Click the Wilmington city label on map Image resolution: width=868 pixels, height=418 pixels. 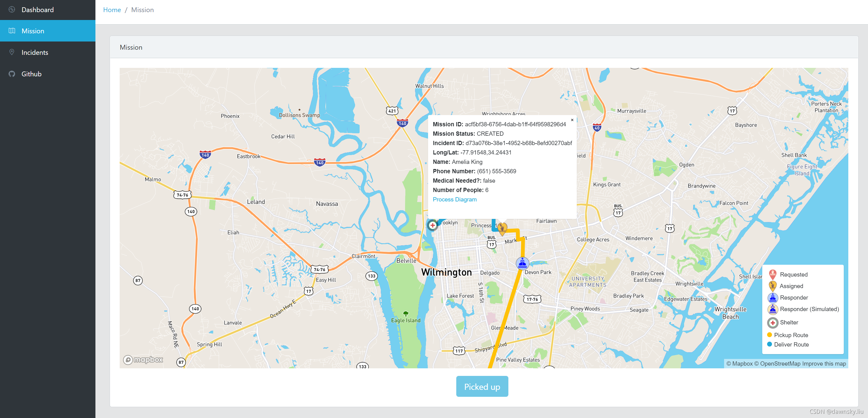coord(447,272)
